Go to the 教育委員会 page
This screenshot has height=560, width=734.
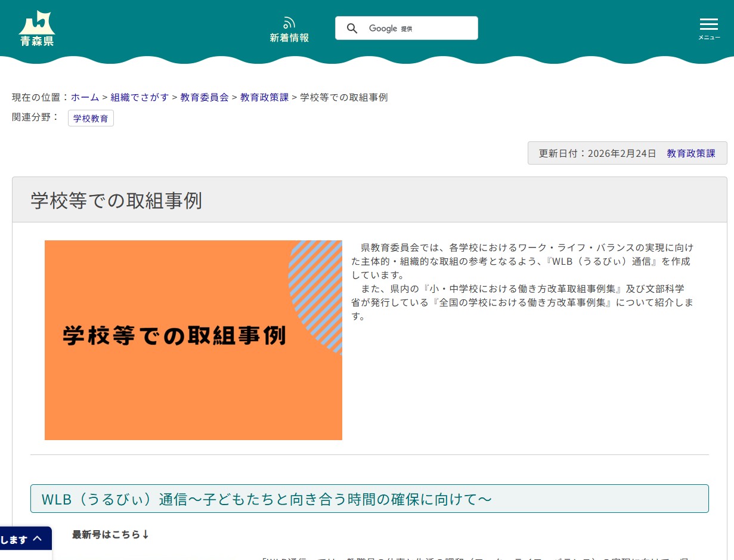(205, 97)
